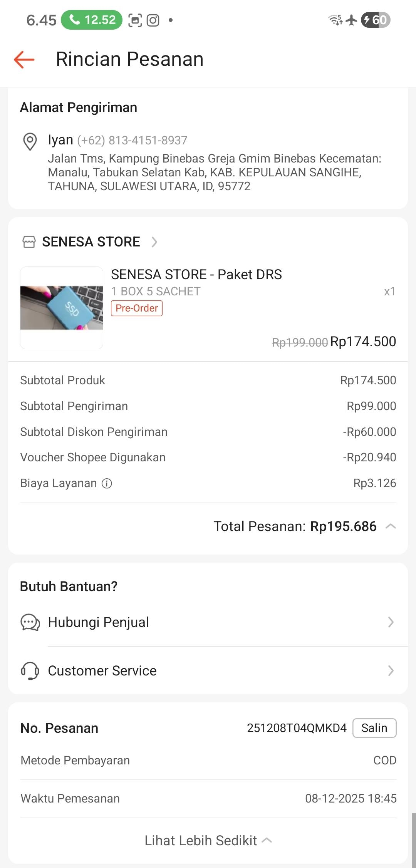Tap the Biaya Layanan info icon
Viewport: 416px width, 868px height.
tap(107, 483)
